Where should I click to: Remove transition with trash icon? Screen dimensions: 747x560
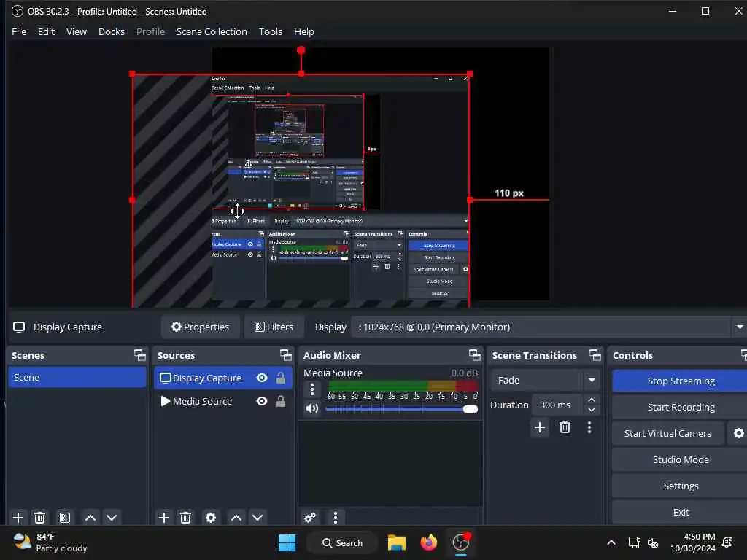[x=565, y=427]
